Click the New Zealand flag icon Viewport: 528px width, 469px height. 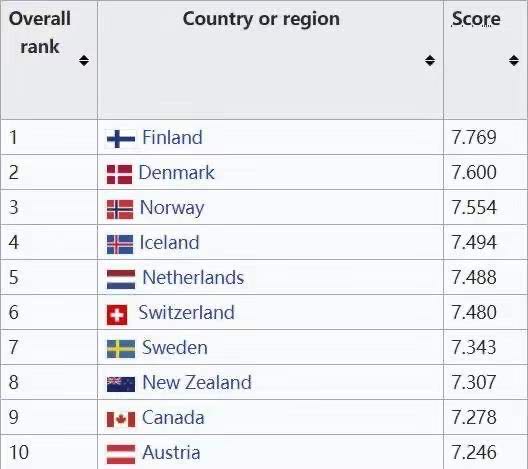pyautogui.click(x=121, y=384)
